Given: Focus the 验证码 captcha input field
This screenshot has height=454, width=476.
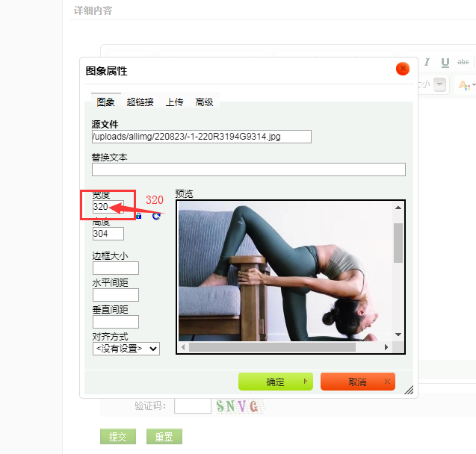Looking at the screenshot, I should (x=193, y=405).
